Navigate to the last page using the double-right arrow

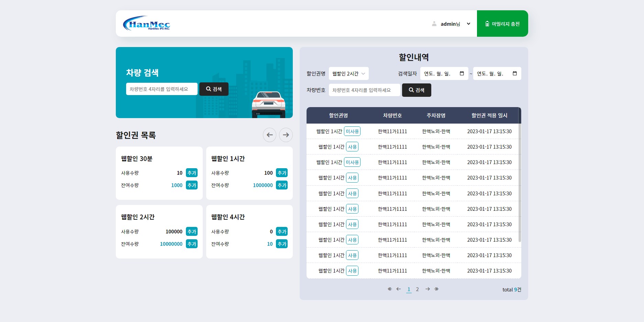pyautogui.click(x=436, y=289)
